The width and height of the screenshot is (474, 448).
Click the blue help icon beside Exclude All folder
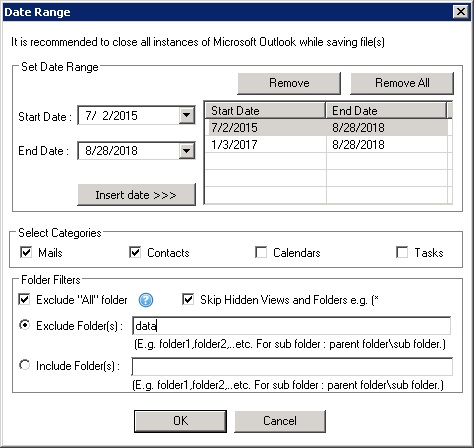146,300
